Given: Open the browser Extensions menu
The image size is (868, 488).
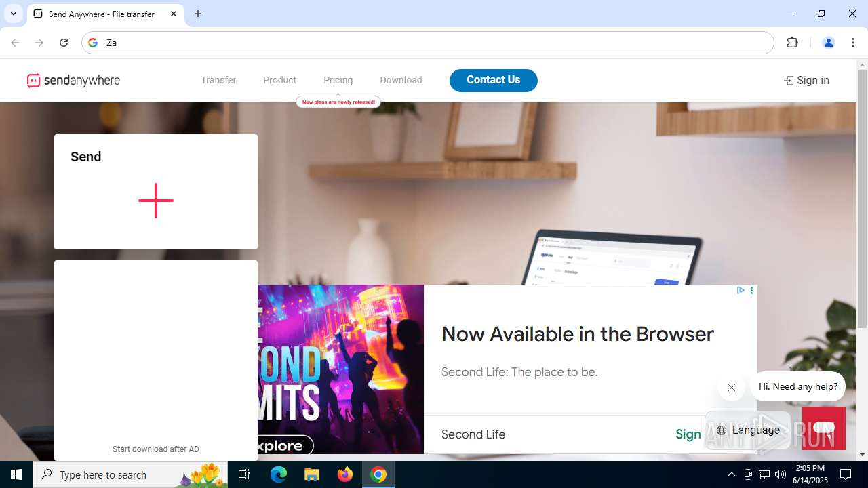Looking at the screenshot, I should click(792, 43).
